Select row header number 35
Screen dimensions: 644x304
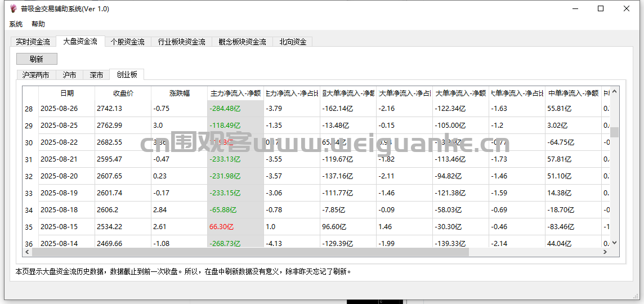[x=29, y=227]
